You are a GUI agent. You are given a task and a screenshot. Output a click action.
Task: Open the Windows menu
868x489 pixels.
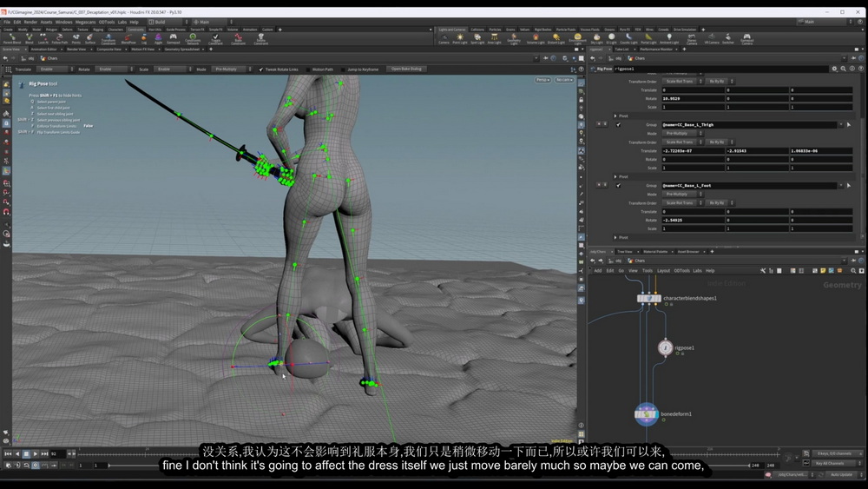(x=63, y=23)
